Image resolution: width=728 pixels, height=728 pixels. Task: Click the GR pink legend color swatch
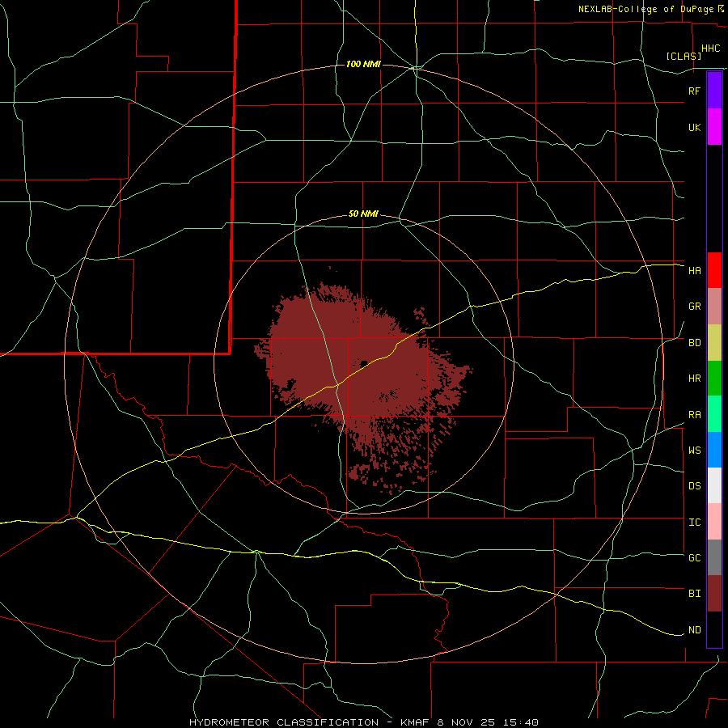(714, 307)
